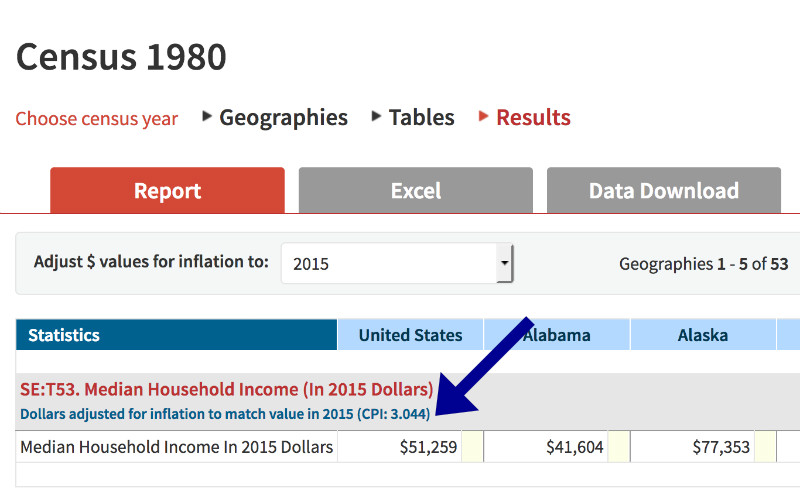The height and width of the screenshot is (495, 800).
Task: Open the 2015 inflation year combo box
Action: 397,263
